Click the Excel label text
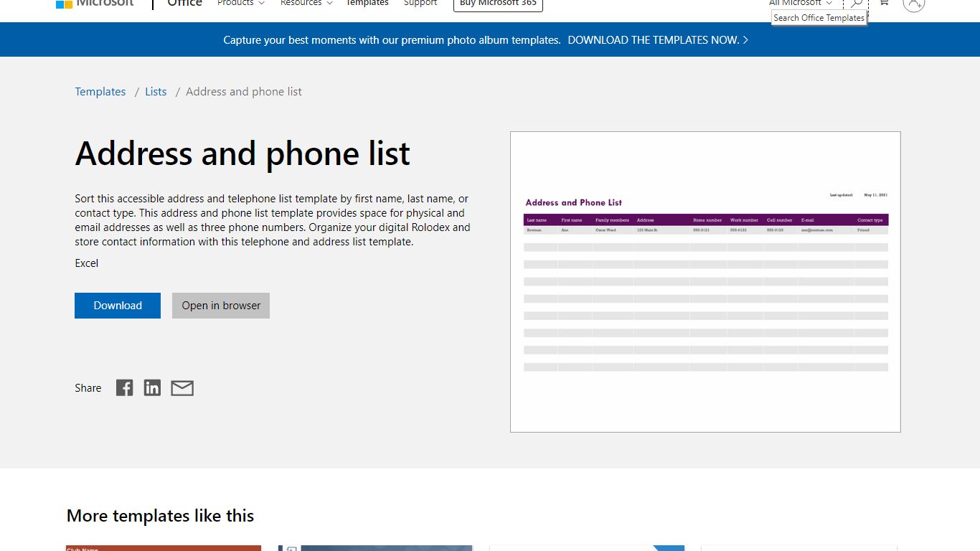980x551 pixels. [87, 263]
